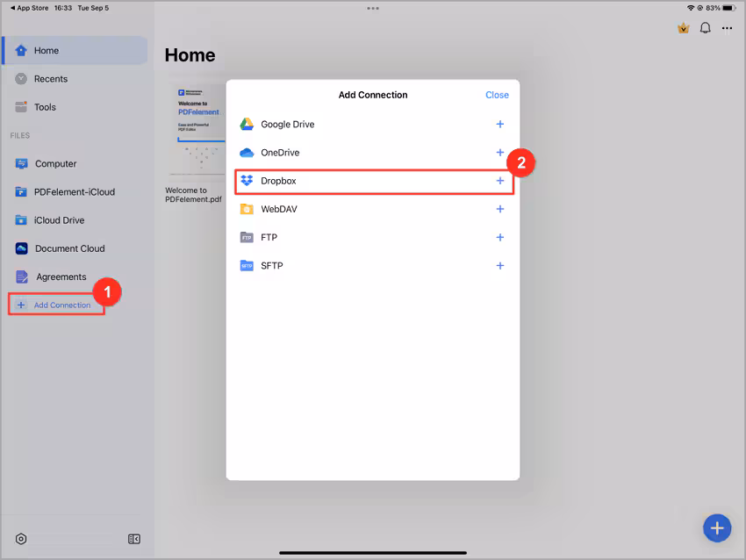Viewport: 746px width, 560px height.
Task: Click the Home house icon
Action: click(21, 50)
